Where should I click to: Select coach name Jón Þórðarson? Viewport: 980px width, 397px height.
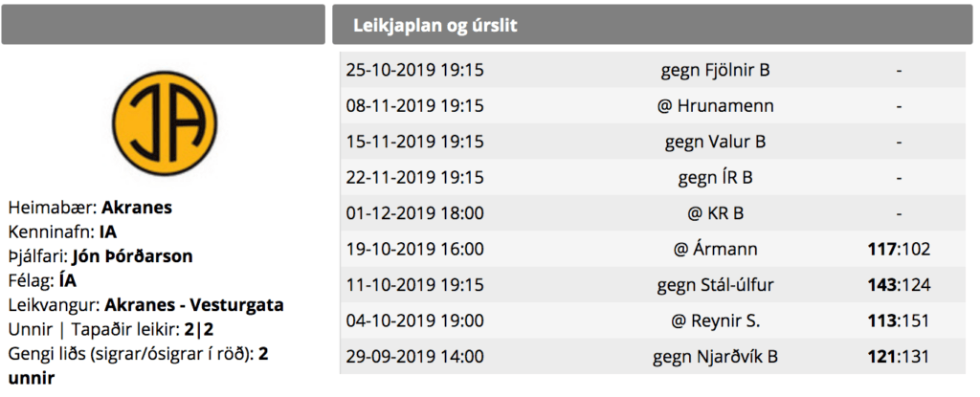132,256
